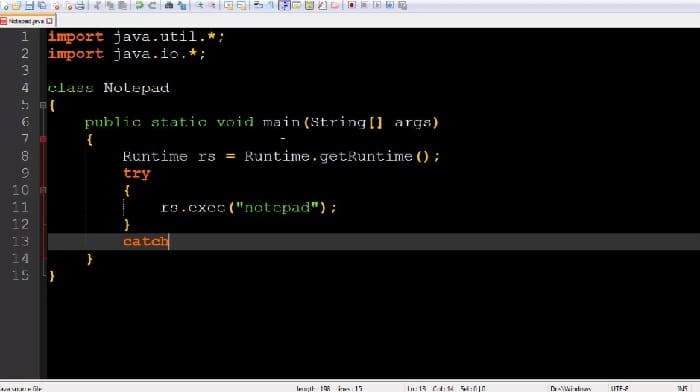The width and height of the screenshot is (700, 392).
Task: Select the Notepad.java file tab
Action: tap(26, 21)
